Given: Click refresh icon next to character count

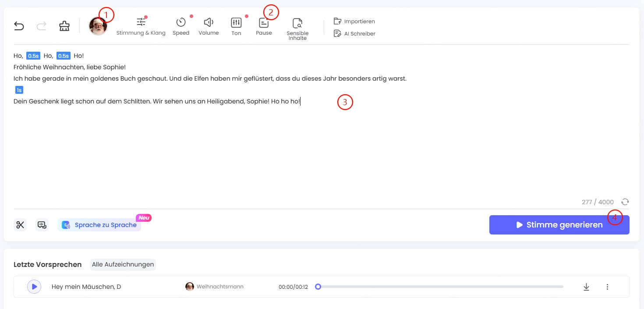Looking at the screenshot, I should 625,202.
